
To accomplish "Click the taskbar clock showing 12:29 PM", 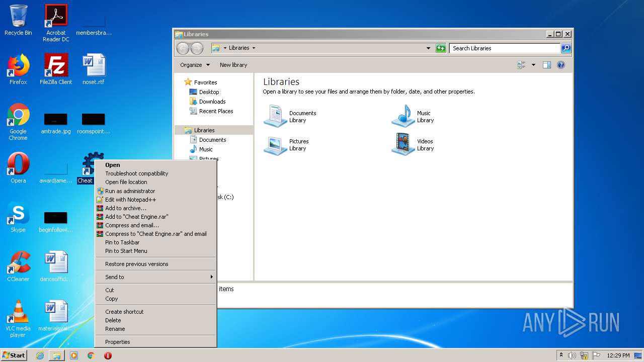I will pyautogui.click(x=618, y=355).
